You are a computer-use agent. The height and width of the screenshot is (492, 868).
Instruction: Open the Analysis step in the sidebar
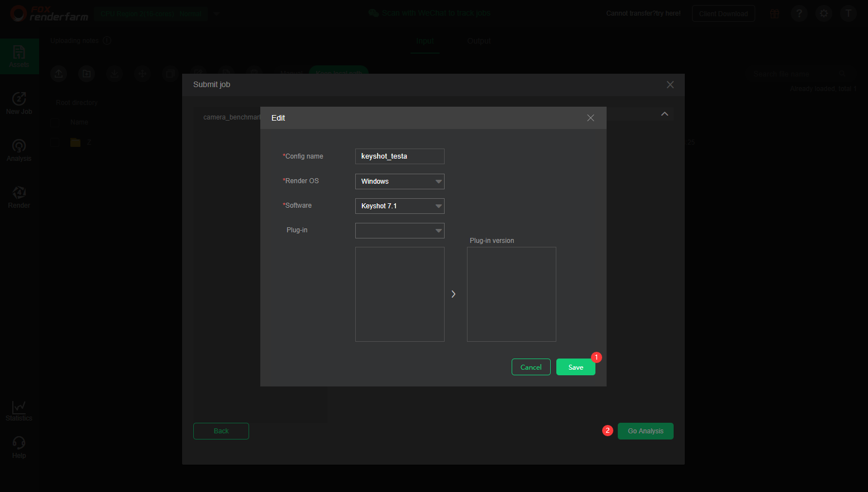(19, 150)
